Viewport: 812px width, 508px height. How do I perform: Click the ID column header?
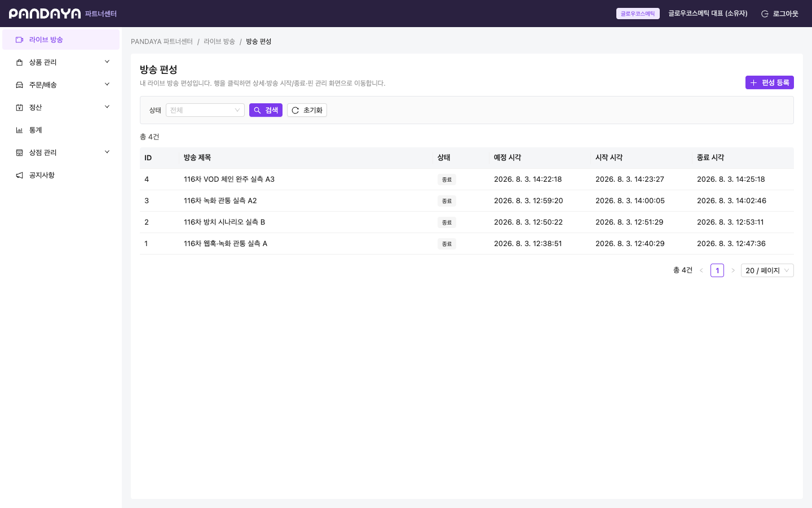[x=160, y=158]
